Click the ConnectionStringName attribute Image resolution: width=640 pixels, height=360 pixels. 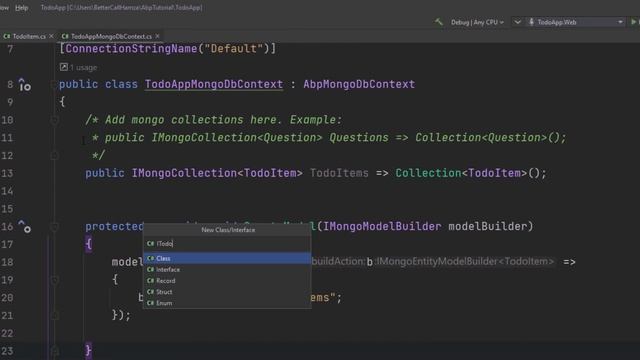click(x=131, y=49)
